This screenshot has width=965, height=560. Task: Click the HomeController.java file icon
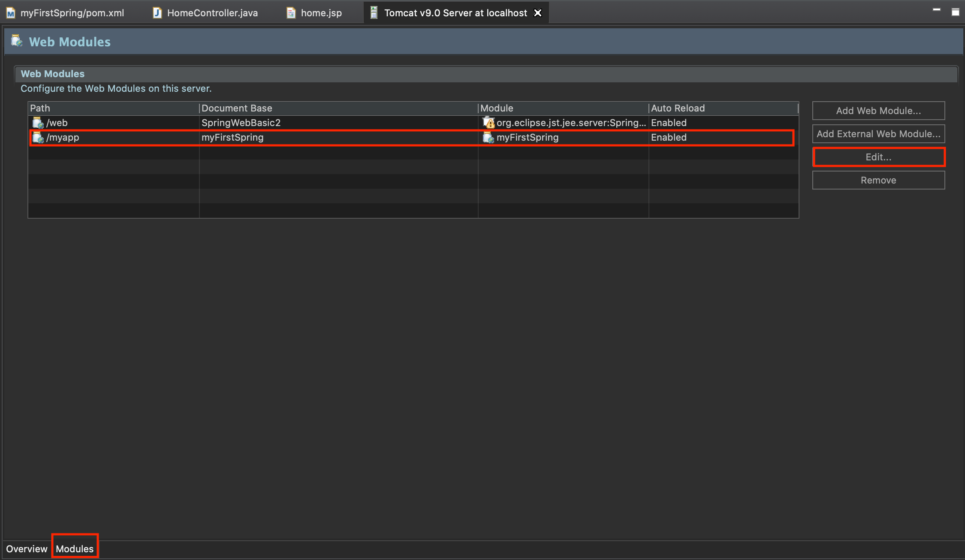(157, 13)
